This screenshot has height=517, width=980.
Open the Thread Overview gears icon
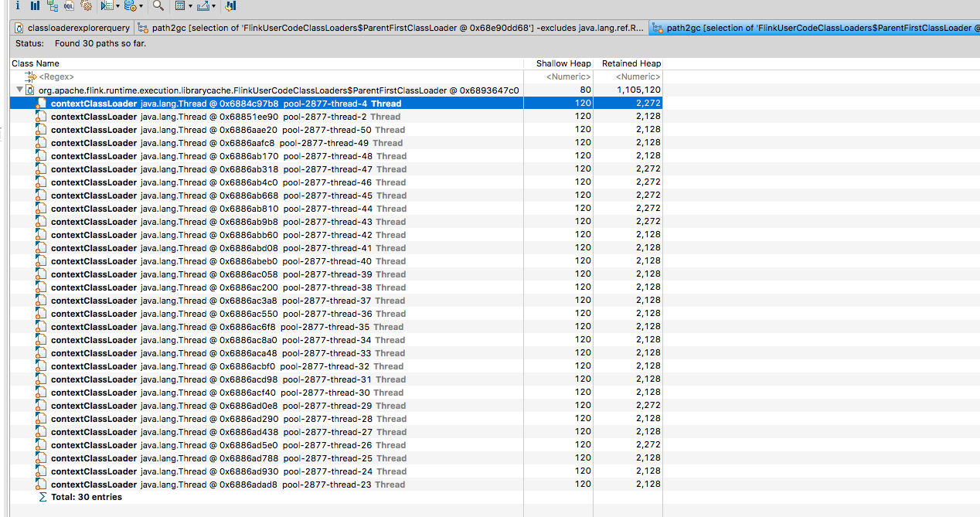[86, 5]
